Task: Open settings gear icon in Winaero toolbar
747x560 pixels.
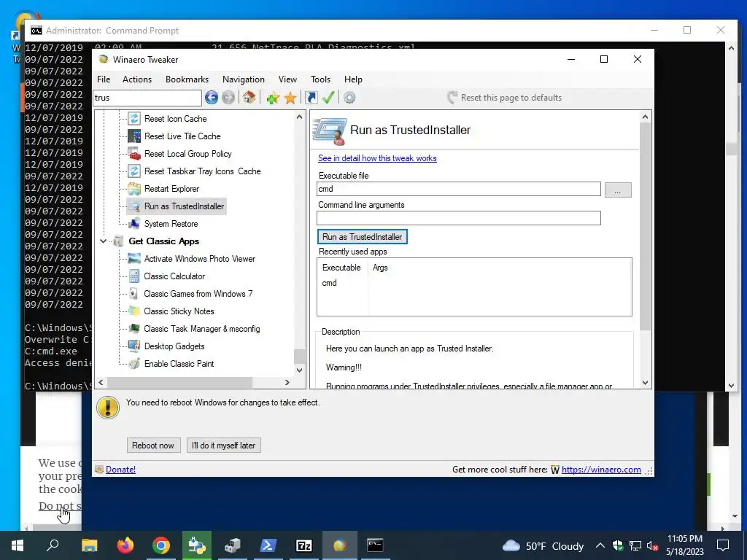Action: tap(349, 98)
